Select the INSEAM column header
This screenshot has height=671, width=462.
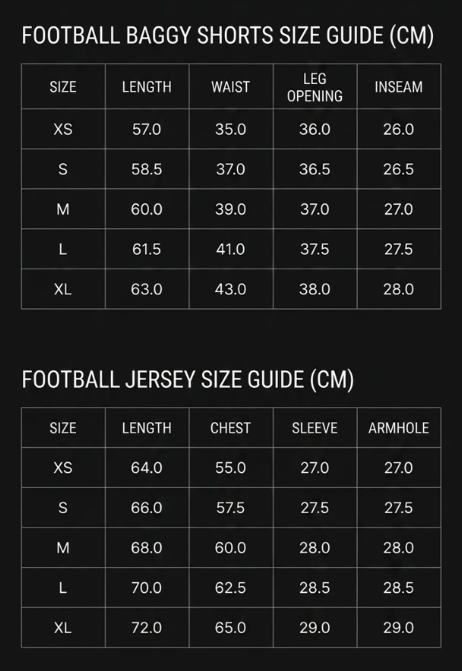tap(399, 87)
